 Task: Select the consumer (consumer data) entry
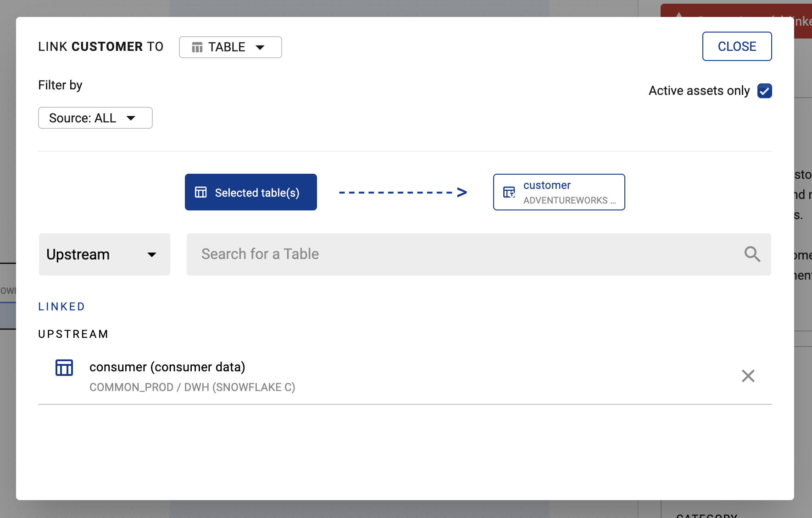pos(167,367)
